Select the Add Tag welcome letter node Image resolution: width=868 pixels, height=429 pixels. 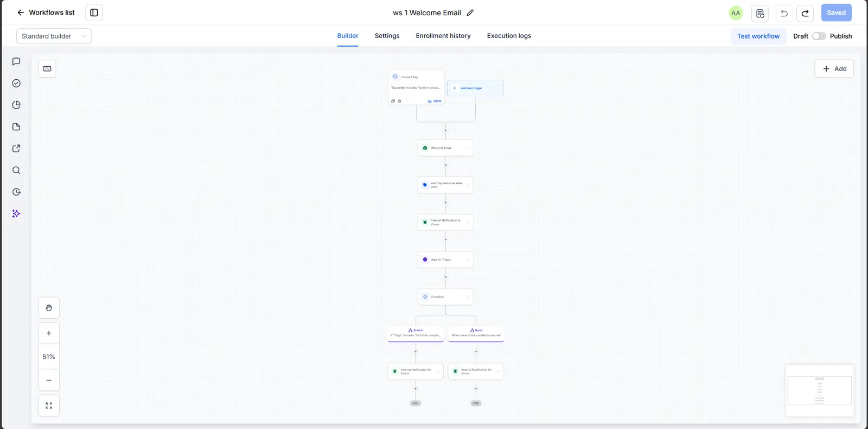tap(445, 185)
